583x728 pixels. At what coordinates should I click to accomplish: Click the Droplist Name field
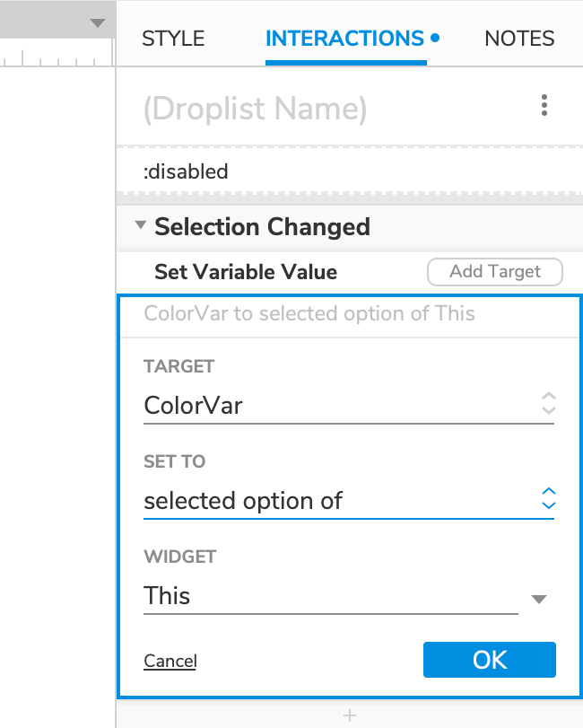coord(256,109)
